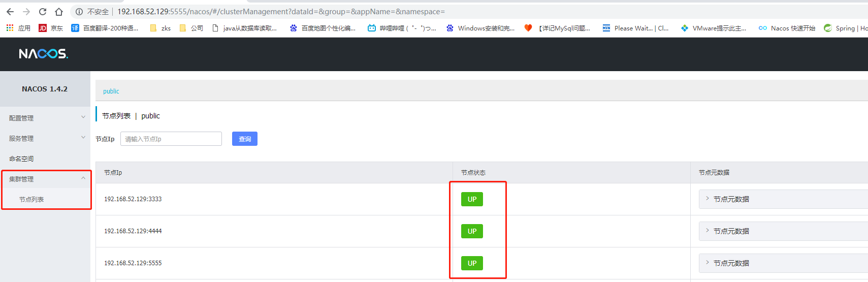Viewport: 868px width, 282px height.
Task: Open the 命名空间 sidebar item
Action: (45, 159)
